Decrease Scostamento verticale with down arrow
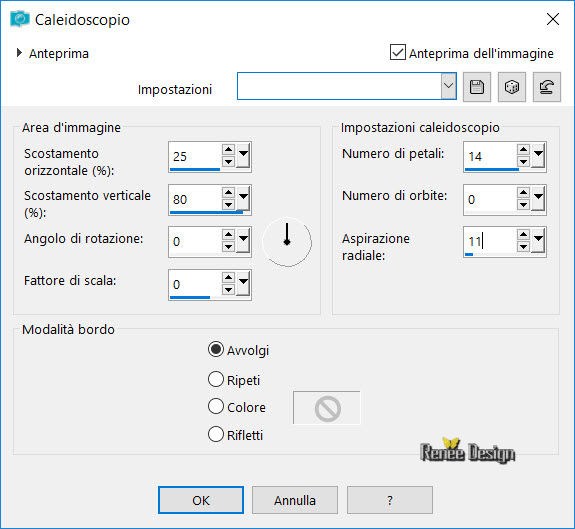The image size is (575, 529). tap(228, 205)
